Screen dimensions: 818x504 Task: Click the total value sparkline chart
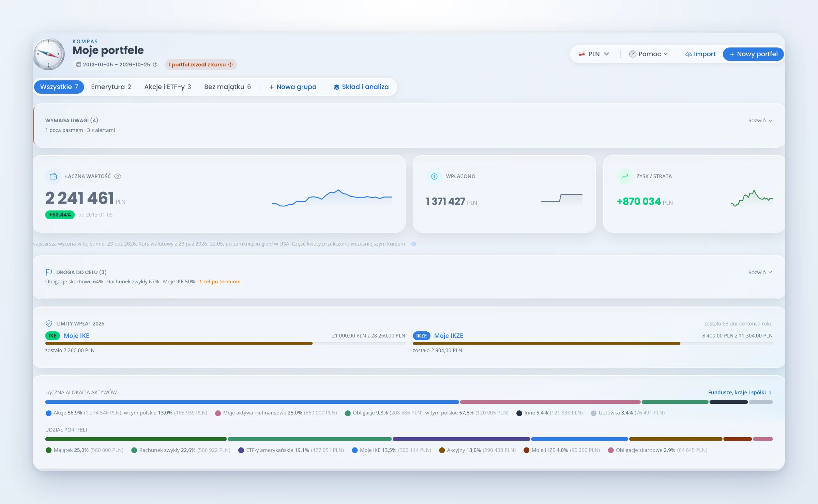pyautogui.click(x=332, y=198)
